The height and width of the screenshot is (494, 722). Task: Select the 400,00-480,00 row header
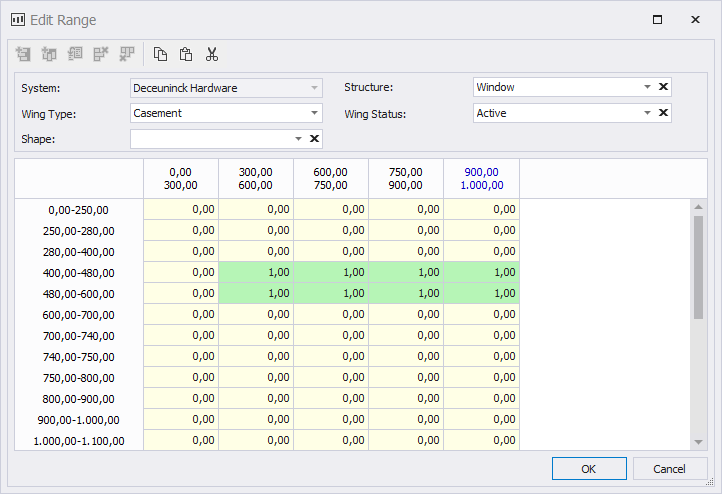point(80,272)
